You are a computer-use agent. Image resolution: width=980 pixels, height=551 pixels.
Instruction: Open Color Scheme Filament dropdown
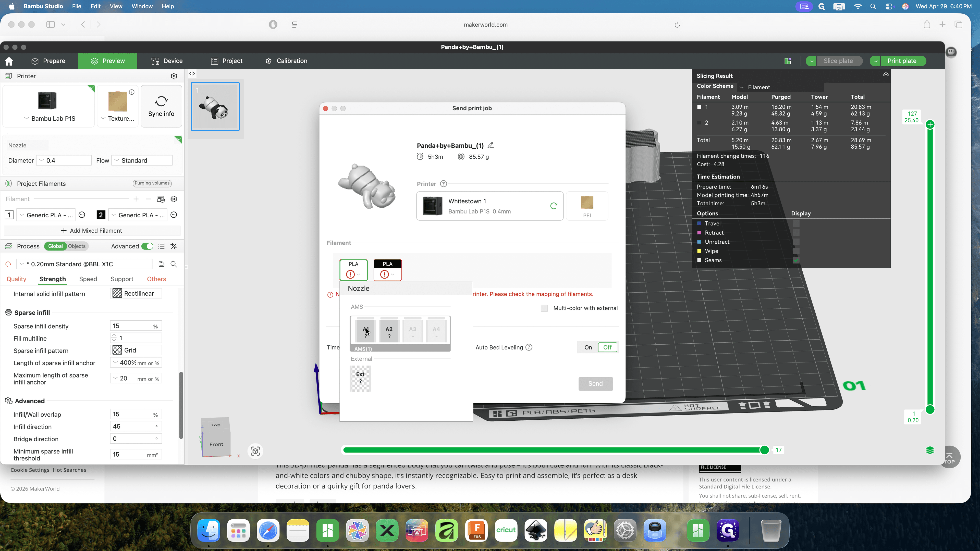[x=780, y=87]
